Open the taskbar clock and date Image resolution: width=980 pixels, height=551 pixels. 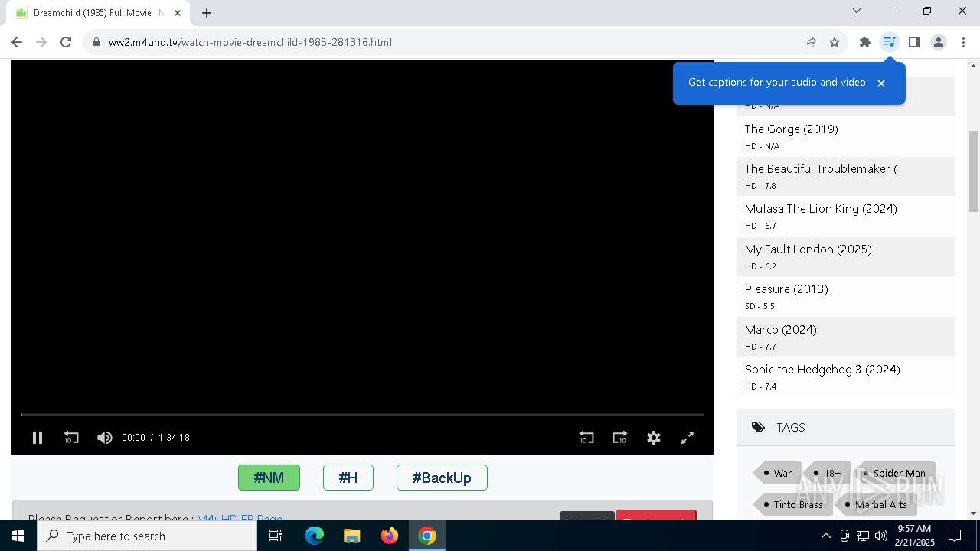tap(916, 536)
